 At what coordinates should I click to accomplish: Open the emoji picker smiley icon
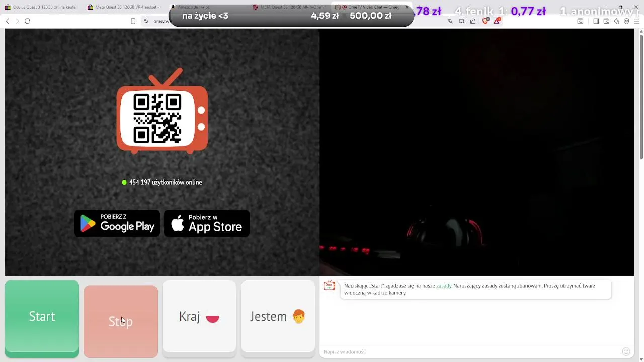click(x=626, y=352)
